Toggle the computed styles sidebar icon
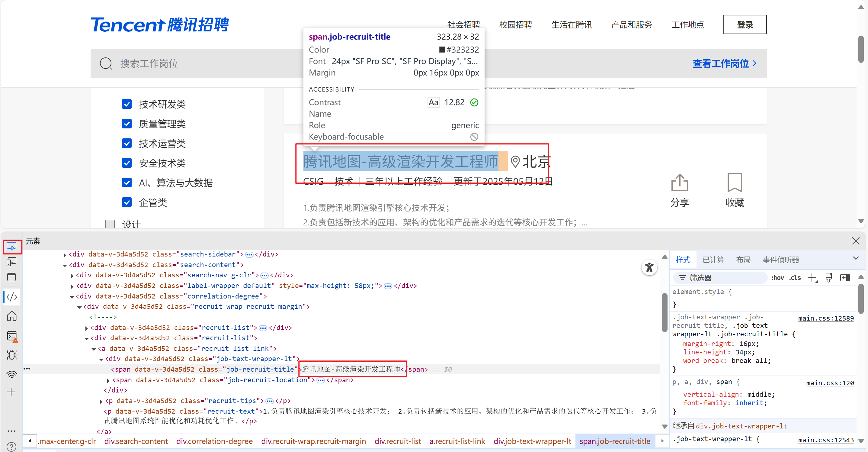The width and height of the screenshot is (868, 452). [x=845, y=278]
